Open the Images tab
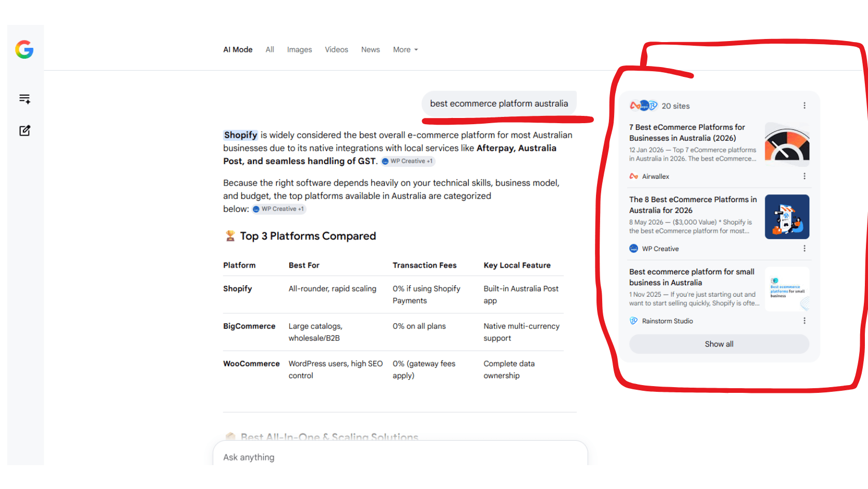 (x=300, y=49)
